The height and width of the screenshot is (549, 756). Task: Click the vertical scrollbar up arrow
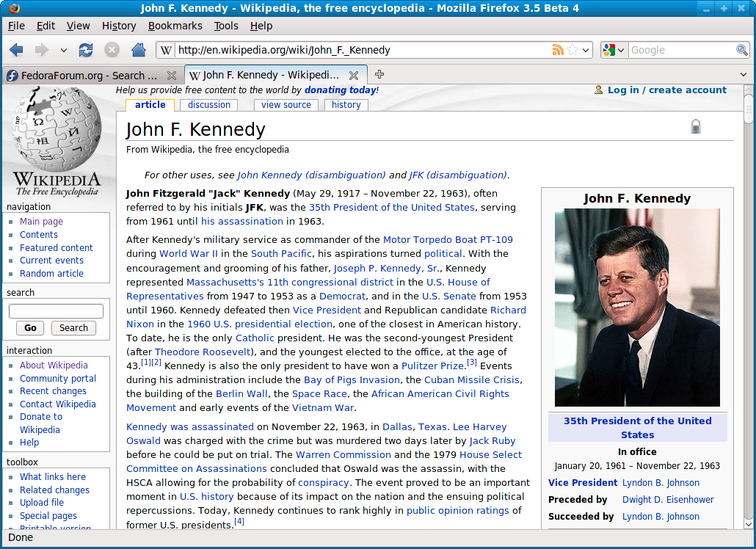[x=748, y=90]
